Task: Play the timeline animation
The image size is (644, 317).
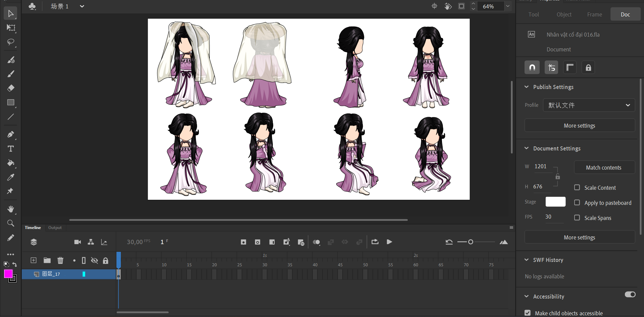Action: [389, 242]
